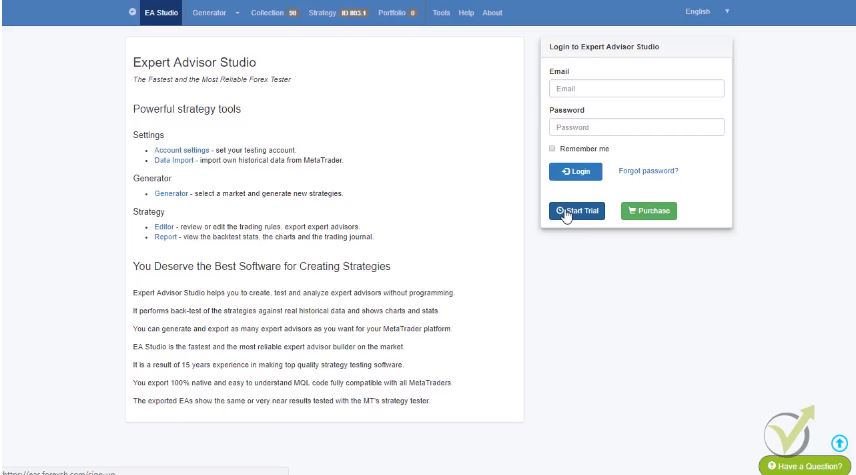
Task: Click the Collection count badge
Action: pyautogui.click(x=293, y=13)
